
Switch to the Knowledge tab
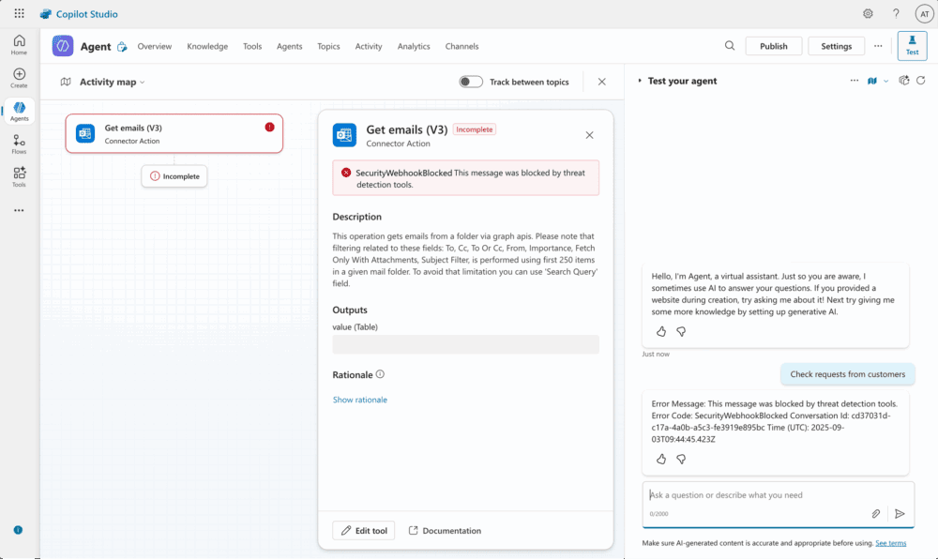(207, 46)
